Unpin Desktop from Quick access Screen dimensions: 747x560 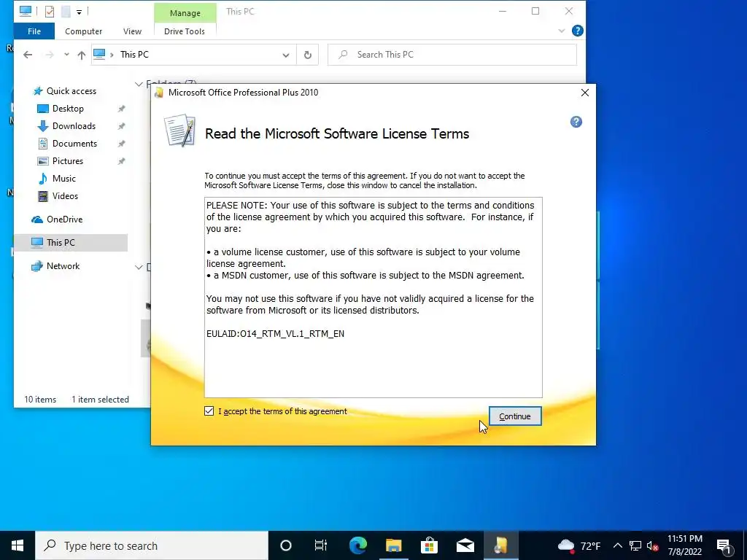122,109
